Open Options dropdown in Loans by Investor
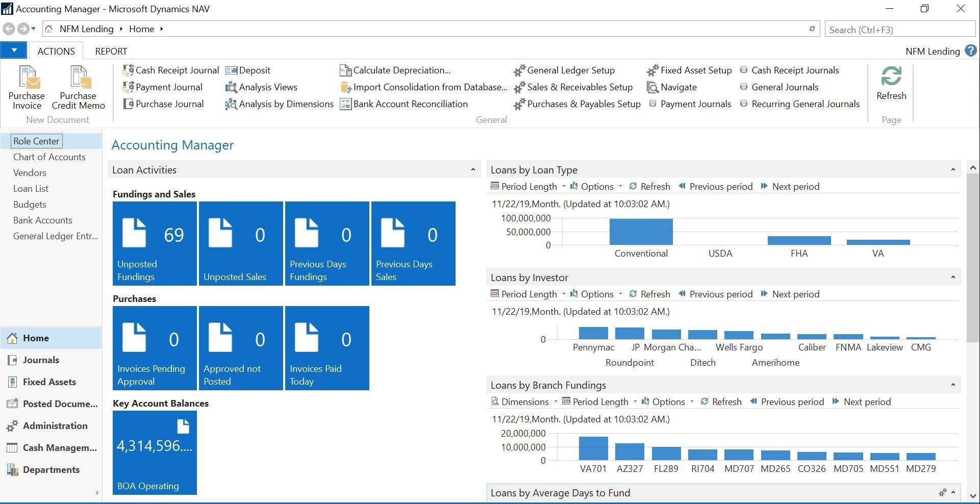Image resolution: width=980 pixels, height=504 pixels. (x=596, y=294)
